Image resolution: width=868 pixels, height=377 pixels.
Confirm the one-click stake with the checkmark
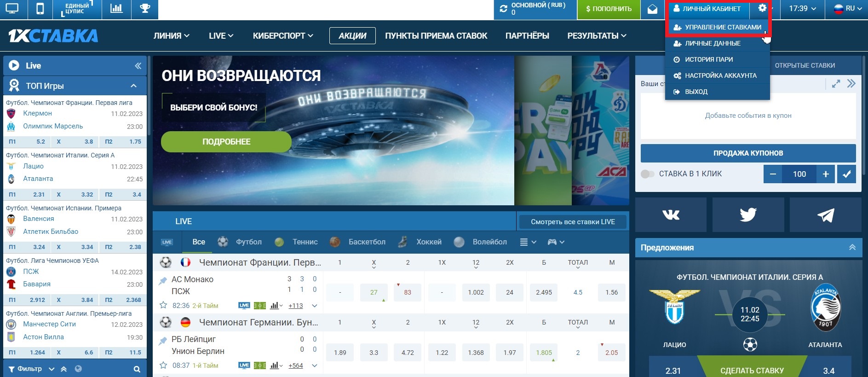coord(846,174)
